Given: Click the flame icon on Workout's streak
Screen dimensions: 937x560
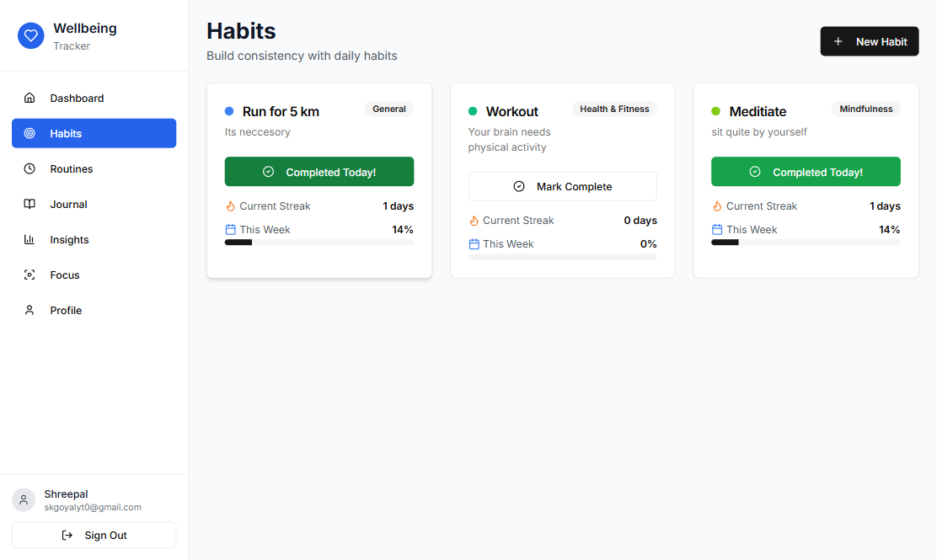Looking at the screenshot, I should click(x=472, y=220).
